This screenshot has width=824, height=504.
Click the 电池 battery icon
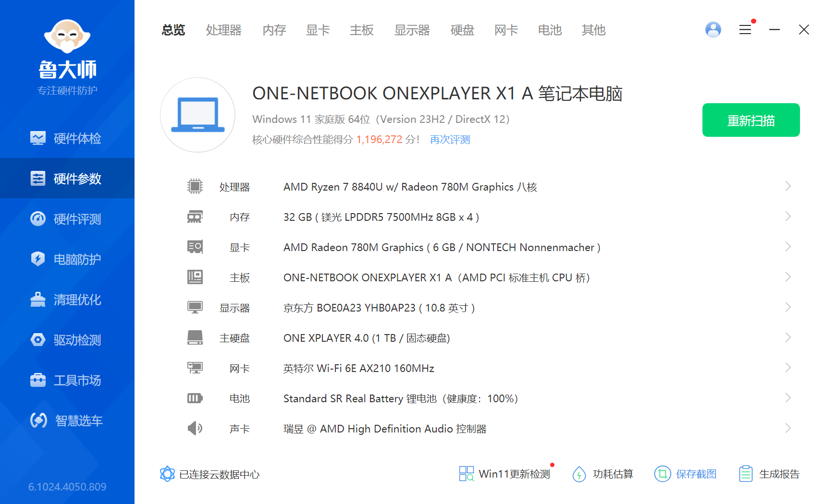[x=195, y=398]
